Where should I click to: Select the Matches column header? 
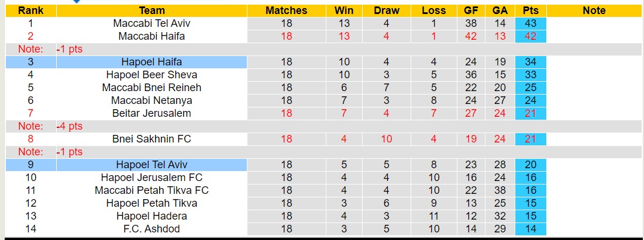click(x=286, y=11)
